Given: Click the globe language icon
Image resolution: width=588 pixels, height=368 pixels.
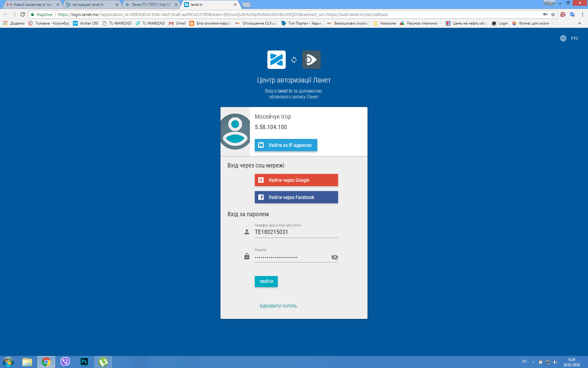Looking at the screenshot, I should [563, 38].
